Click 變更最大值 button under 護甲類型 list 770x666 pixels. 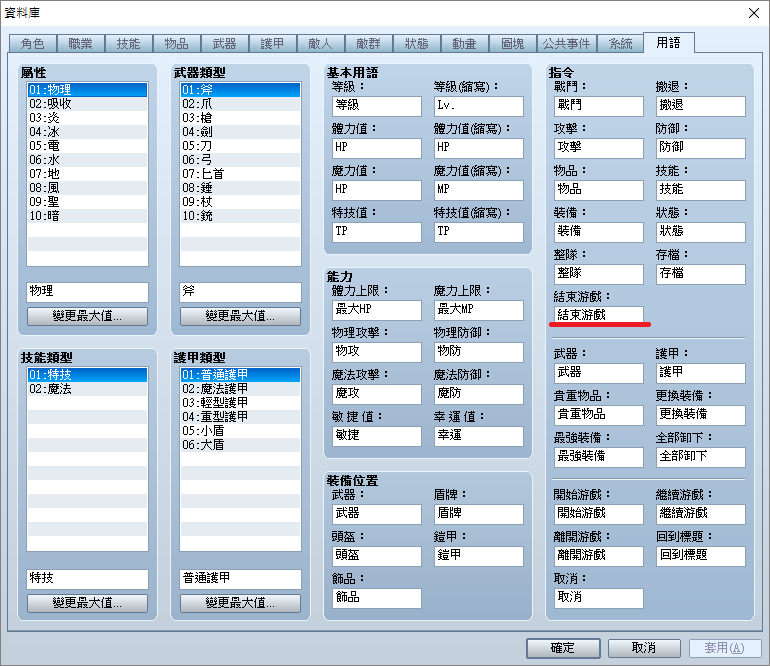point(241,603)
